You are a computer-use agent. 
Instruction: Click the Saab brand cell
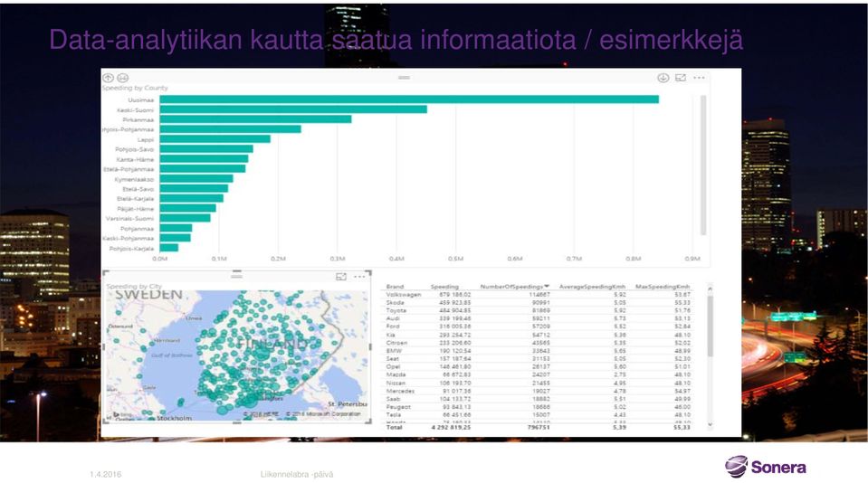(393, 399)
